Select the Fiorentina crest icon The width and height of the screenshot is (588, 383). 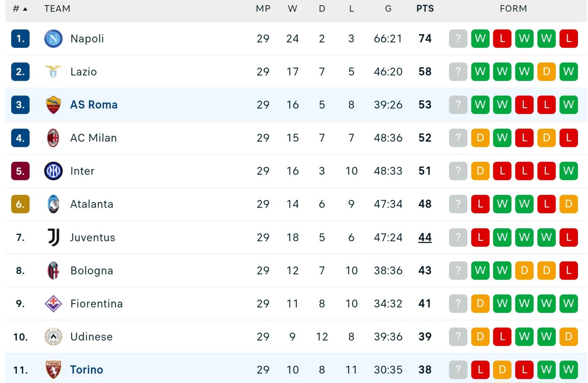[x=53, y=304]
